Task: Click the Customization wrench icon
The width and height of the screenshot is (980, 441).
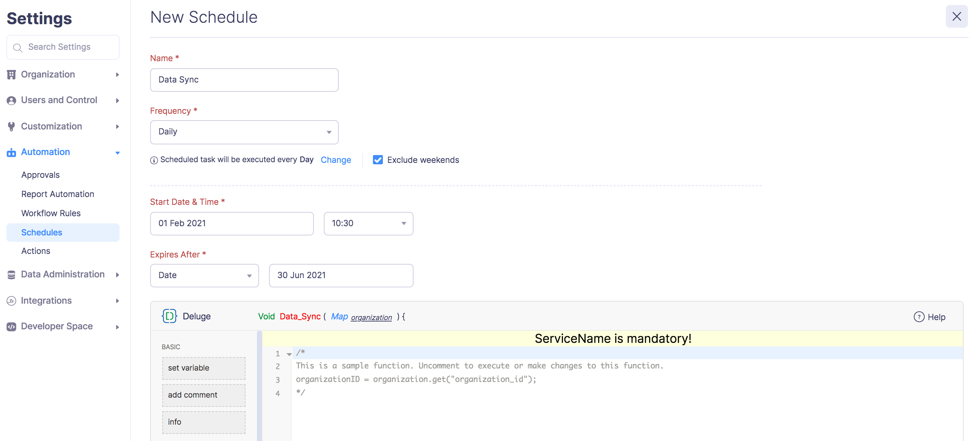Action: point(11,126)
